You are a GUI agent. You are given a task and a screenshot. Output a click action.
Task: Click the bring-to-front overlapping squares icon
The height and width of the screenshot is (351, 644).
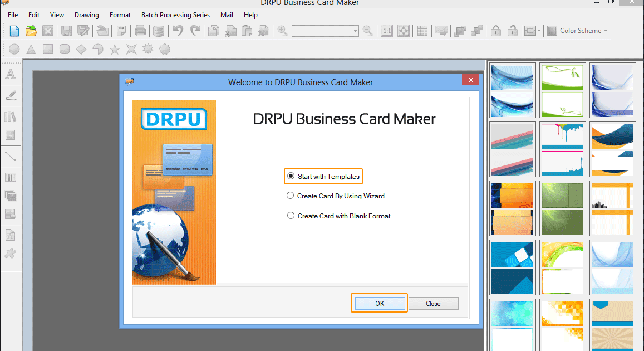click(460, 31)
